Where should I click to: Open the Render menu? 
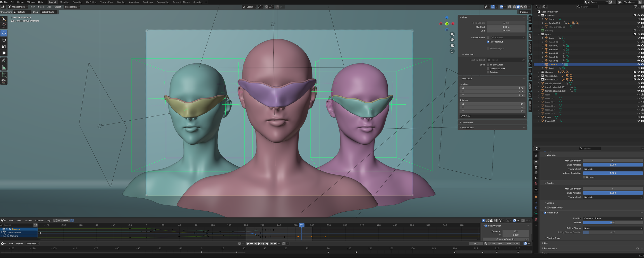pos(20,2)
